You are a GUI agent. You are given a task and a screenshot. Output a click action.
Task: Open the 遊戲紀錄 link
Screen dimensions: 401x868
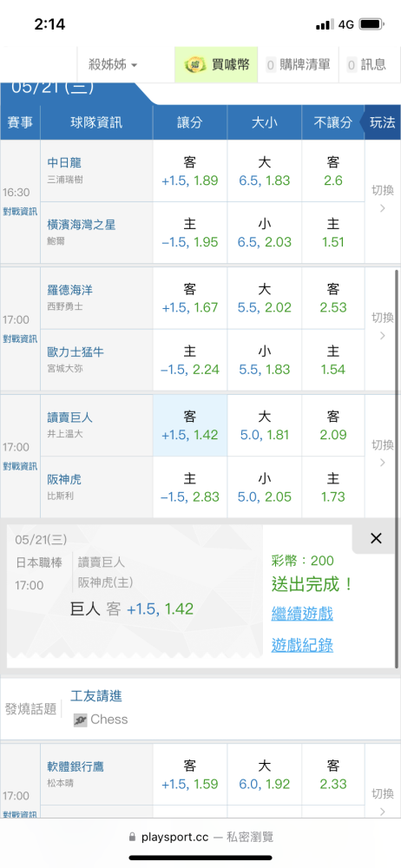point(302,645)
